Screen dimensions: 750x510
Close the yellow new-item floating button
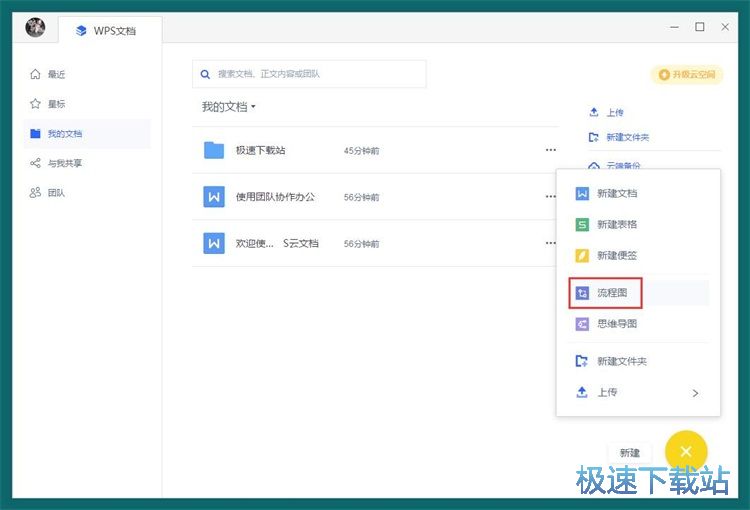tap(686, 452)
